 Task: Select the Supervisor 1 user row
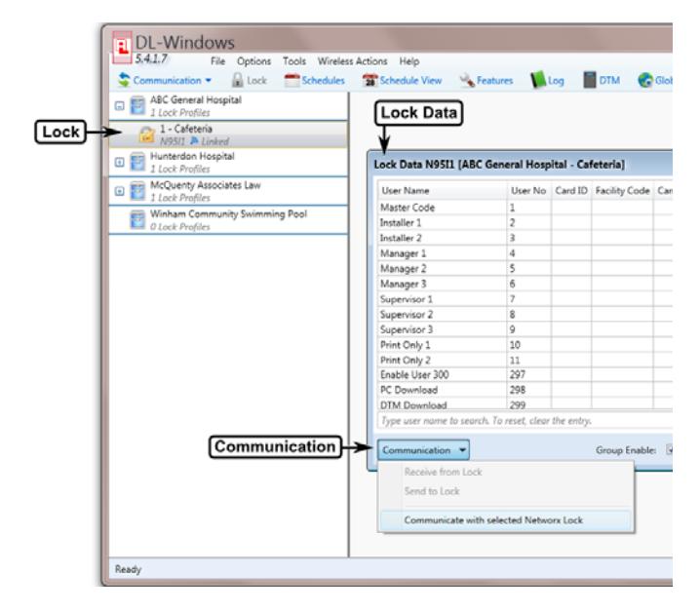click(x=525, y=299)
